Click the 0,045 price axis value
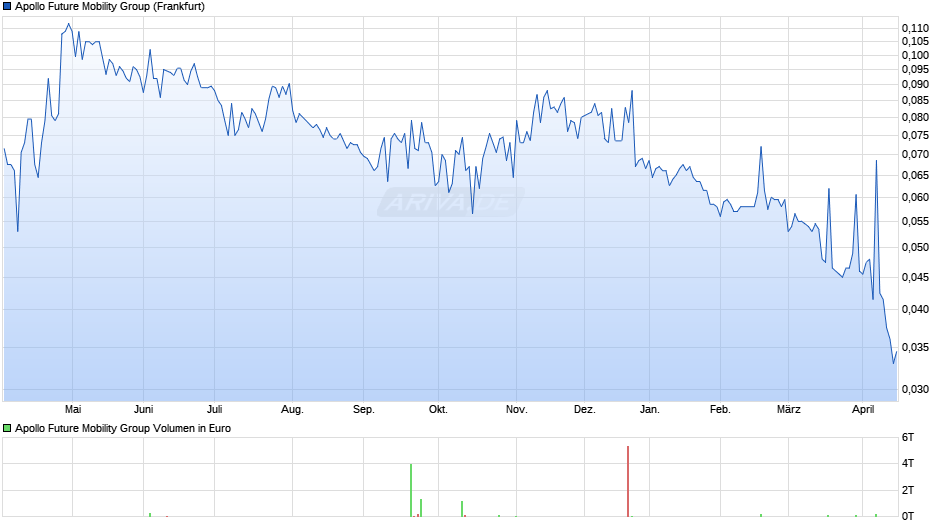940x526 pixels. (x=915, y=277)
